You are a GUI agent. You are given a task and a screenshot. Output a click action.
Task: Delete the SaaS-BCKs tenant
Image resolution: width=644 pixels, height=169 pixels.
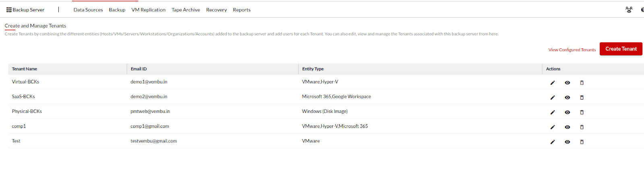582,98
